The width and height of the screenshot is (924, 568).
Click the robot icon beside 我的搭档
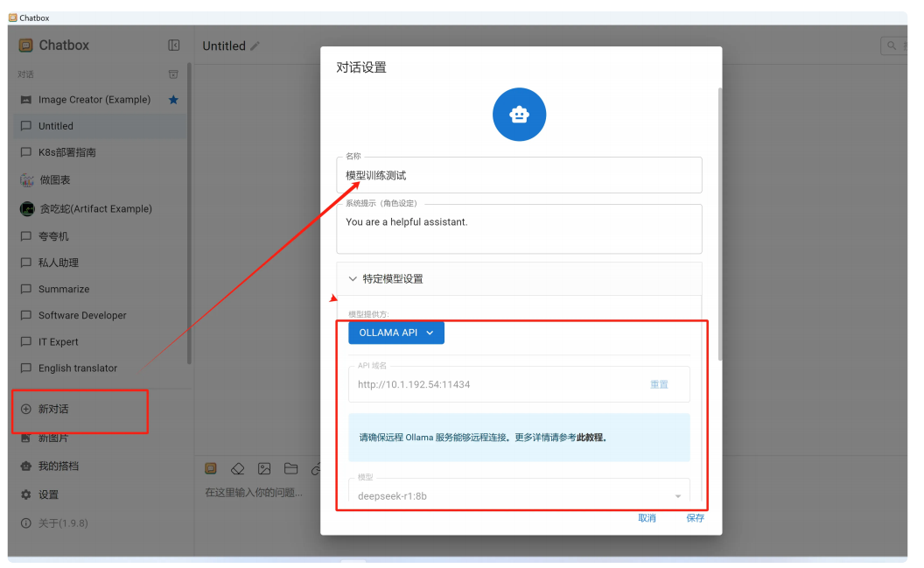point(26,466)
